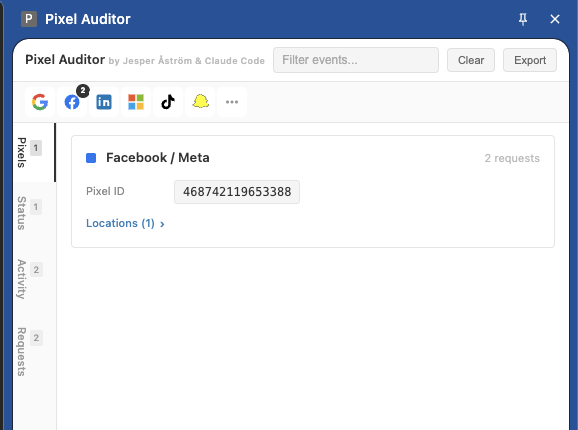
Task: Click the Pixel ID value 468742119653388
Action: pos(237,192)
